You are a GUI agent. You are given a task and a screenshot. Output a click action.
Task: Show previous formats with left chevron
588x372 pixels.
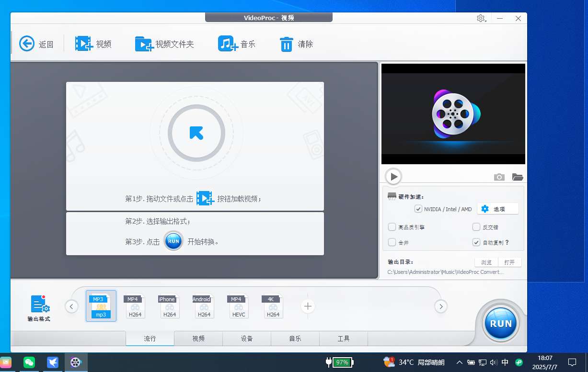coord(71,306)
